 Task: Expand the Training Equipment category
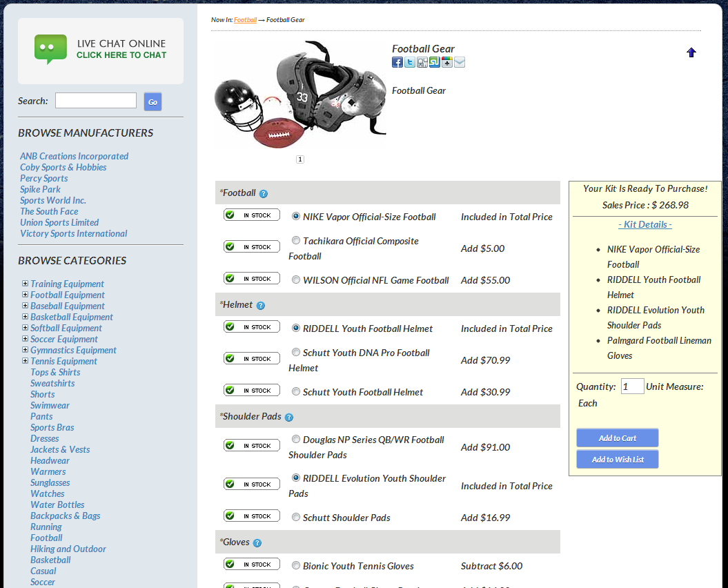(x=25, y=284)
